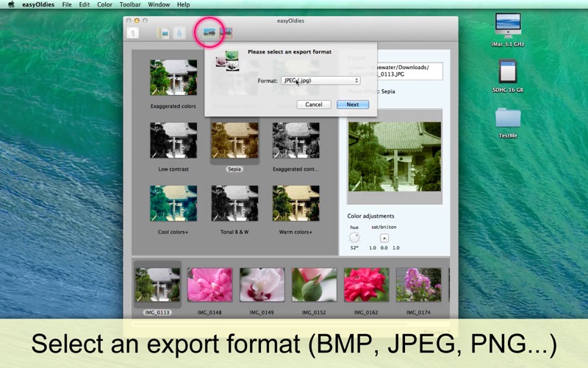Open the Help menu
This screenshot has height=368, width=588.
[183, 4]
